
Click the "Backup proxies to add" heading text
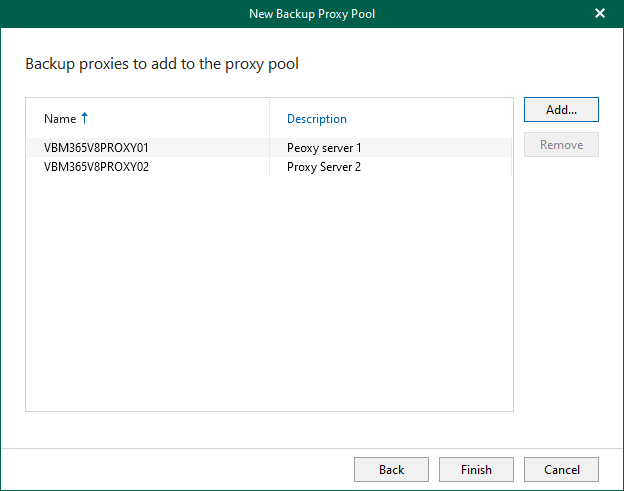point(162,64)
